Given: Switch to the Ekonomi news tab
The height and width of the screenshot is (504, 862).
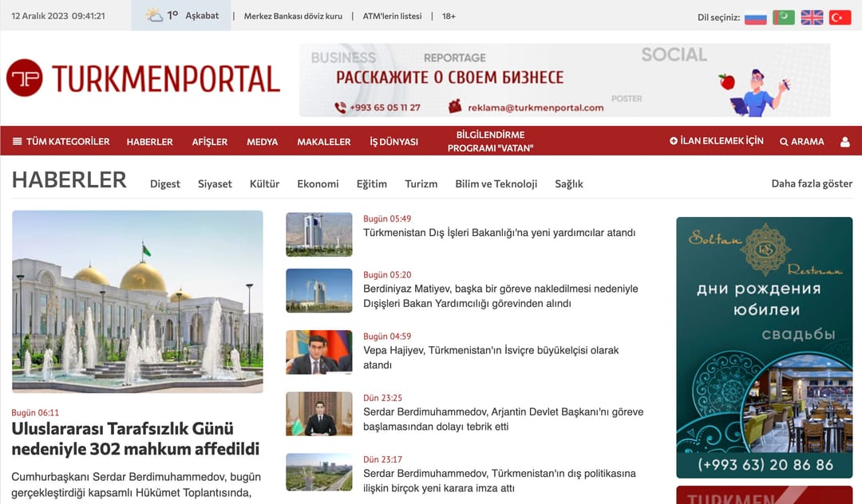Looking at the screenshot, I should point(318,183).
